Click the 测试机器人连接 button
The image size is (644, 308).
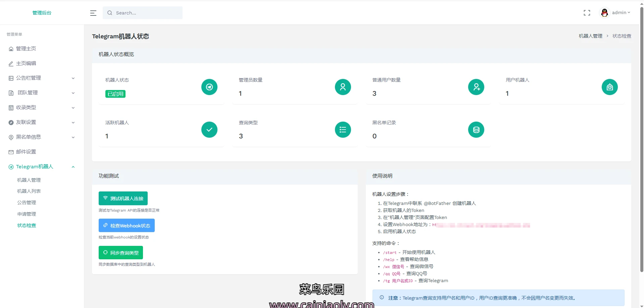pyautogui.click(x=123, y=198)
